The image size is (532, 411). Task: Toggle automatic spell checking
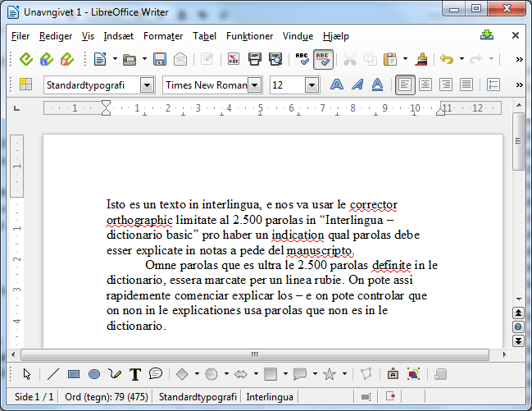[x=323, y=59]
